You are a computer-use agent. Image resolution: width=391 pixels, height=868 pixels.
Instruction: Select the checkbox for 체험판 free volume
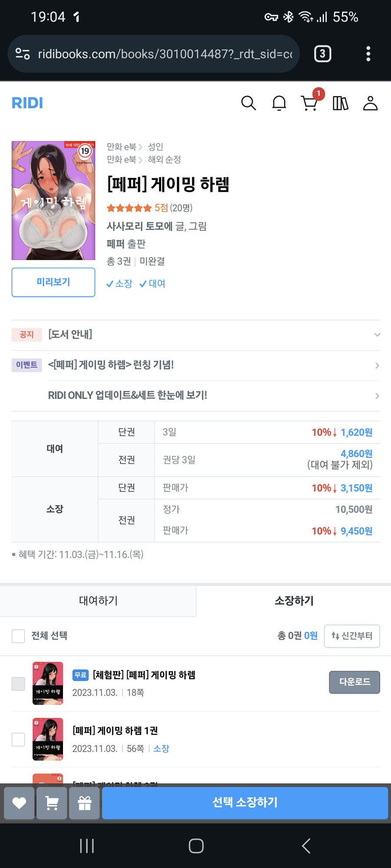18,683
